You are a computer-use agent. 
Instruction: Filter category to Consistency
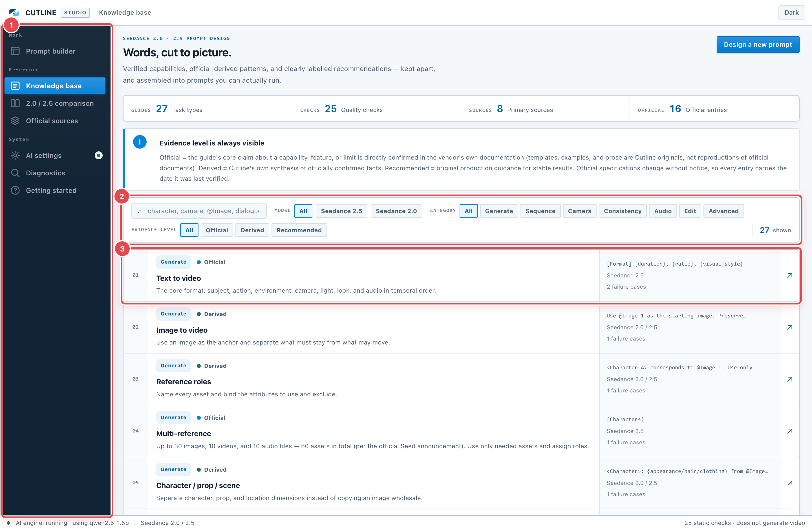pos(623,211)
